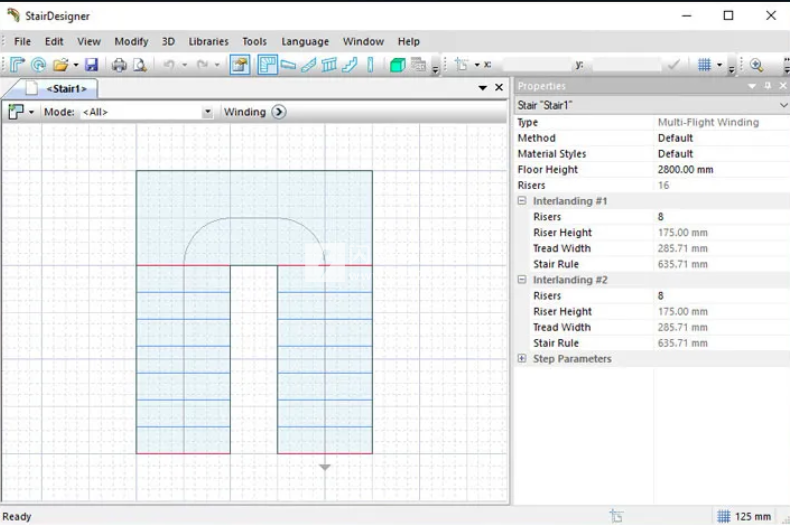Click the 125 mm grid size in status bar
The width and height of the screenshot is (790, 525).
click(753, 516)
